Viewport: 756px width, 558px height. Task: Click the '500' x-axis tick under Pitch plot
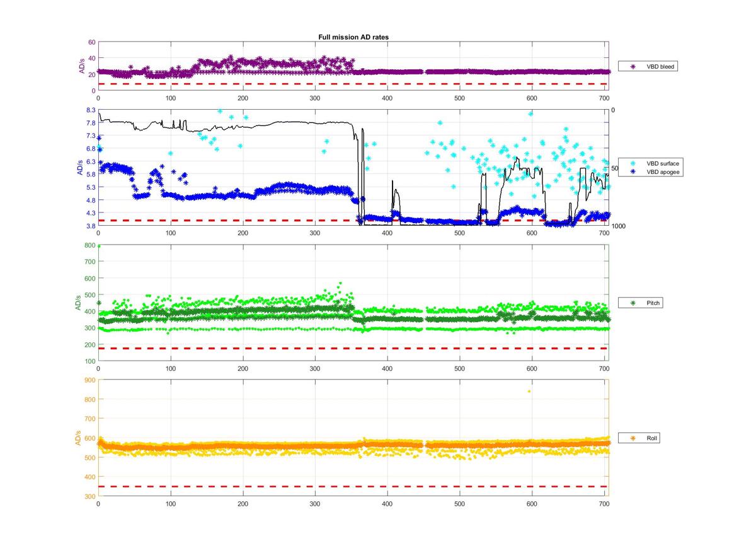460,368
